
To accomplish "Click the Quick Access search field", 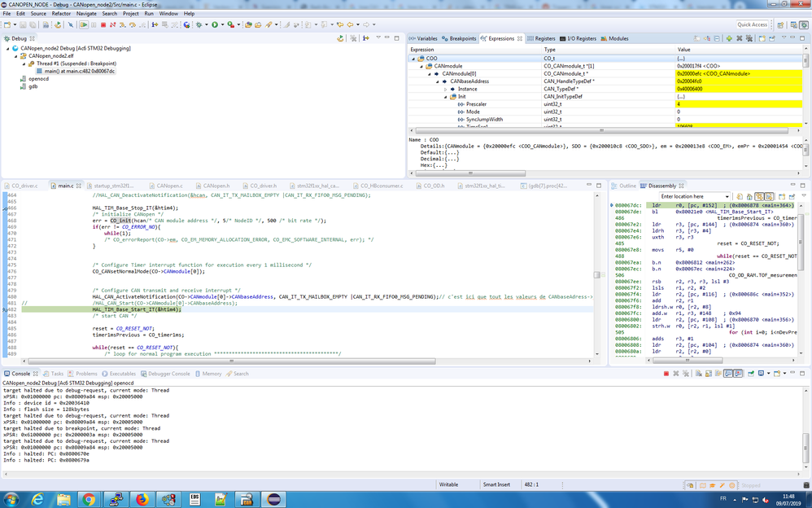I will (752, 24).
